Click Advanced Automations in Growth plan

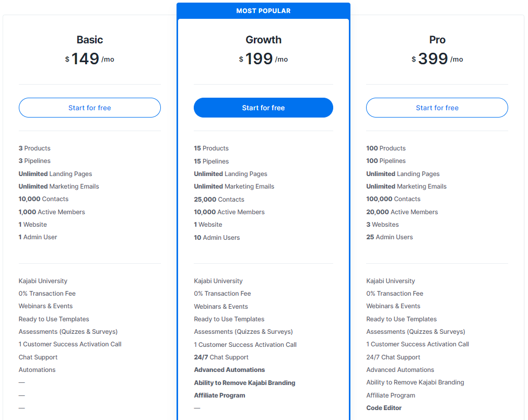pos(229,370)
